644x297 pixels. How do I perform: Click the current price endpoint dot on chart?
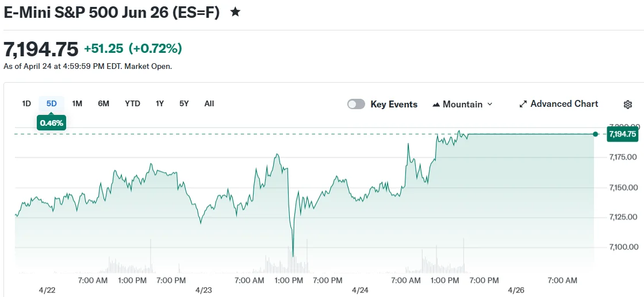[x=596, y=134]
